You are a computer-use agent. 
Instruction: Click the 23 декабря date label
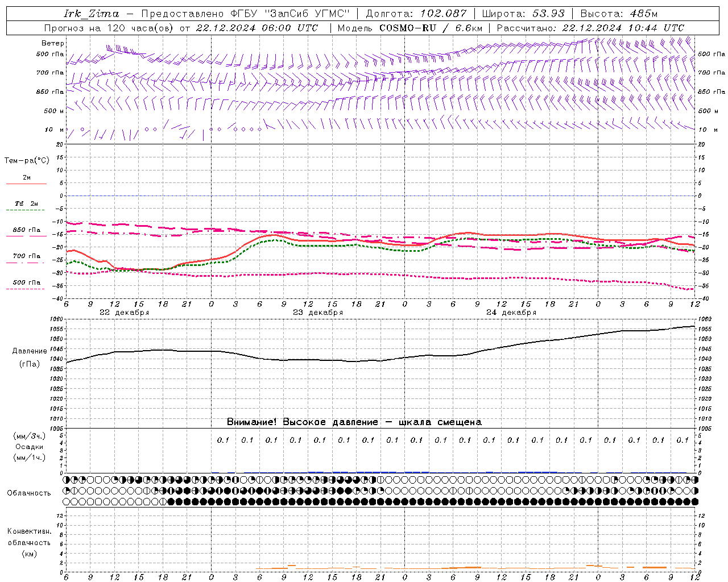pyautogui.click(x=318, y=313)
